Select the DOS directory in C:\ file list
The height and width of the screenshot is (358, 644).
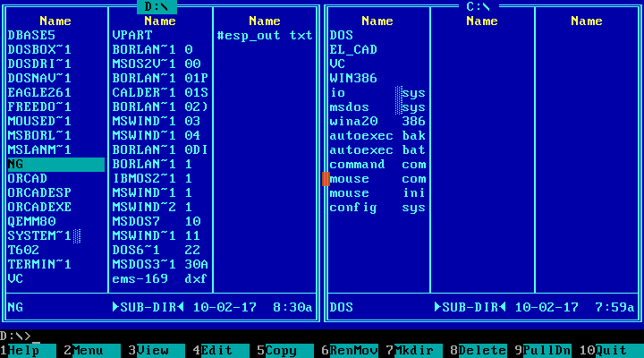point(342,35)
